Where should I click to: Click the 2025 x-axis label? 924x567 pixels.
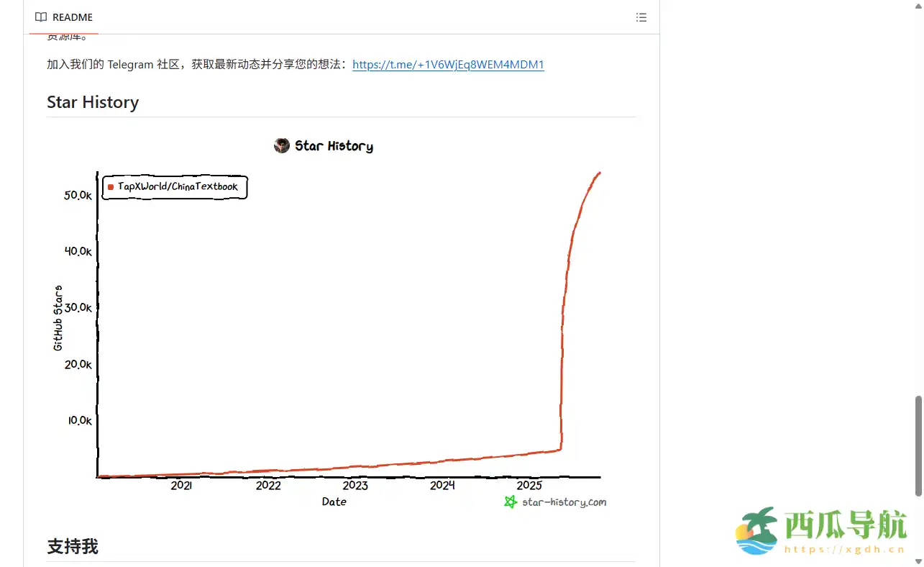[x=529, y=486]
